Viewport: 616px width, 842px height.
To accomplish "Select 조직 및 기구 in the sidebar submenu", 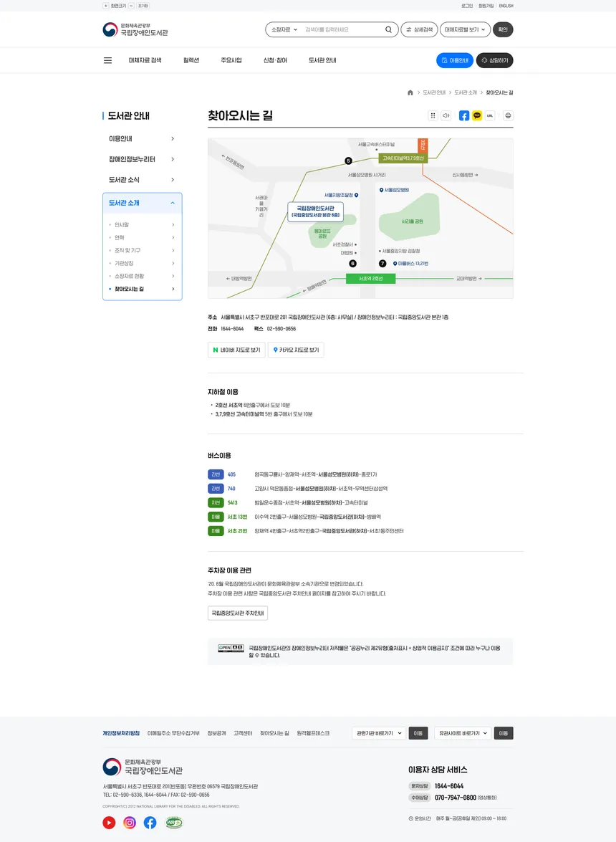I will tap(143, 251).
